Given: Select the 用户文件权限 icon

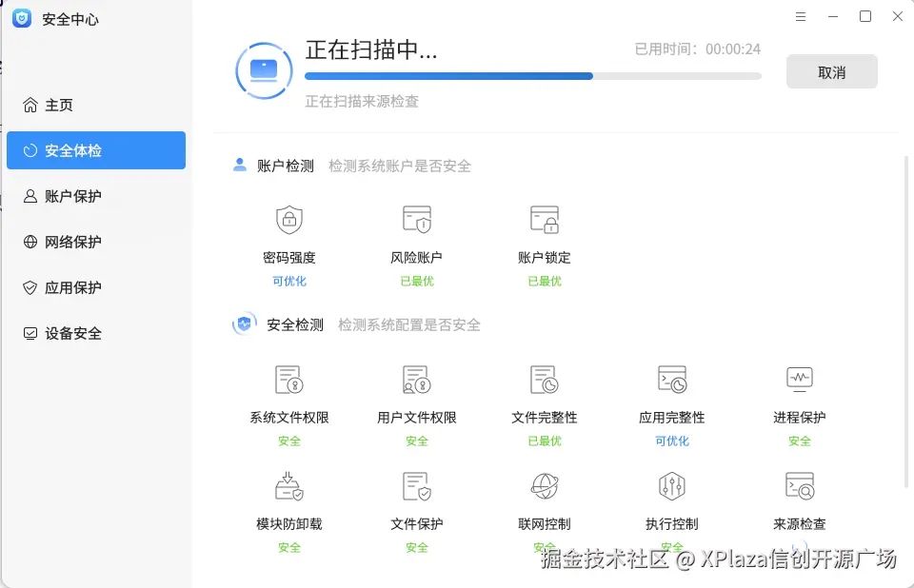Looking at the screenshot, I should point(417,379).
